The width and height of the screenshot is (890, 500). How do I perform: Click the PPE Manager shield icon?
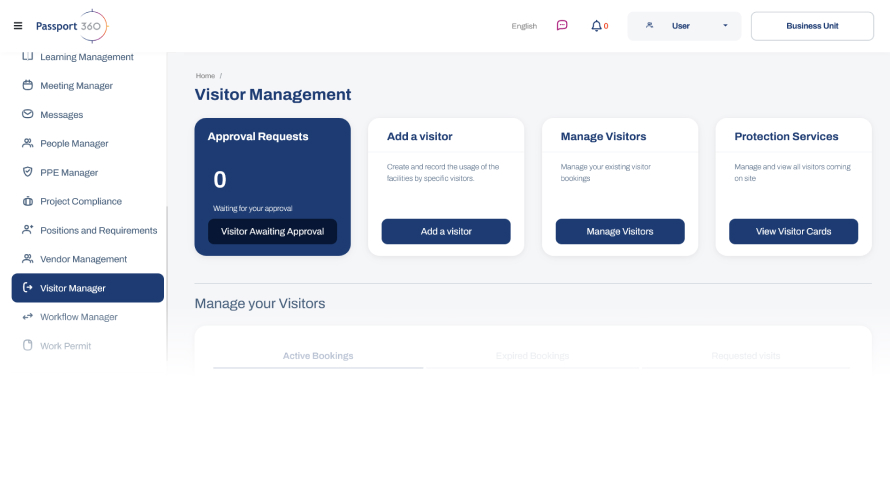[27, 172]
